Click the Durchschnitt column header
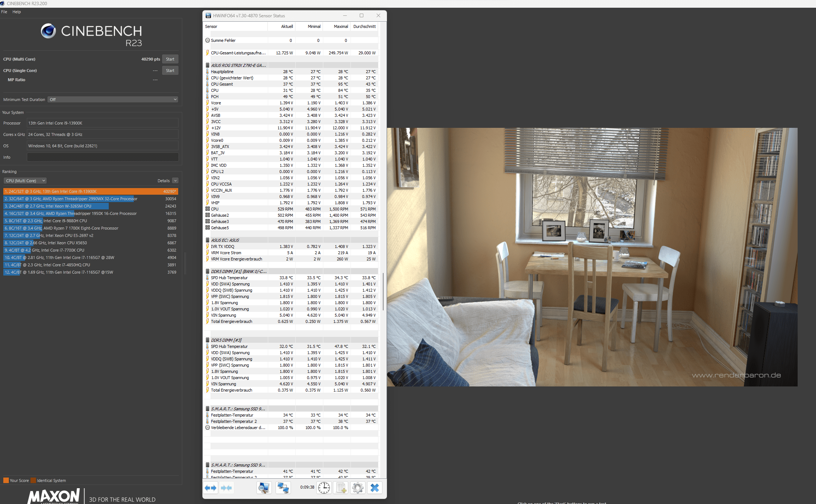Viewport: 816px width, 504px height. click(364, 26)
